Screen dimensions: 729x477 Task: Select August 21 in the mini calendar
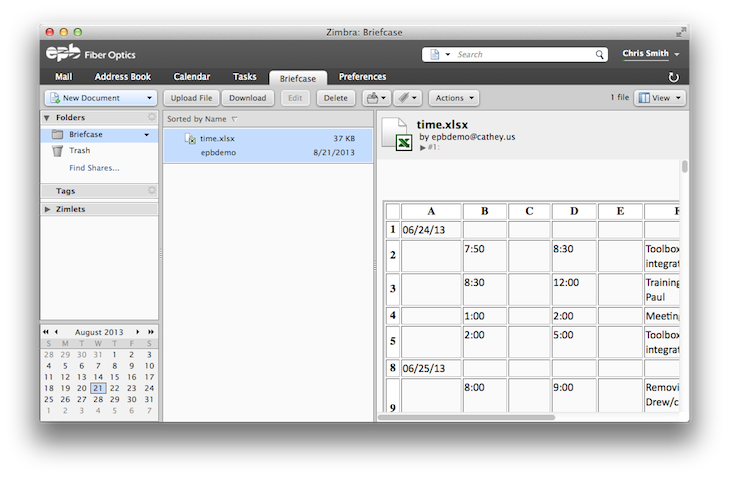tap(98, 388)
